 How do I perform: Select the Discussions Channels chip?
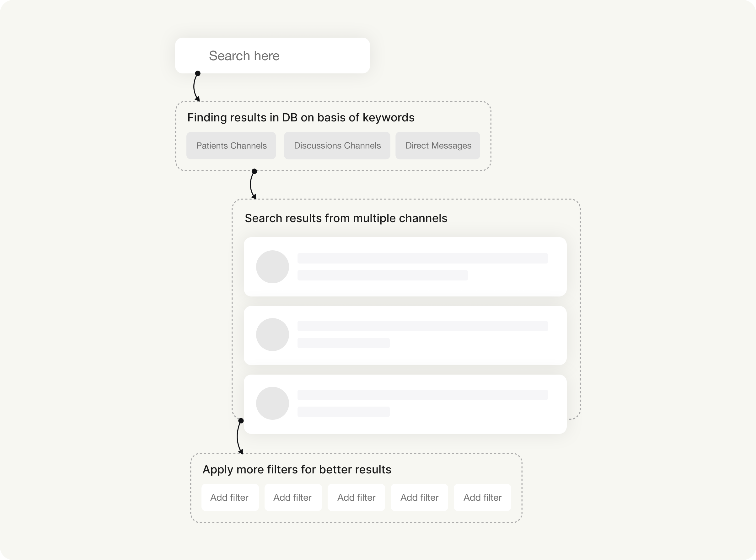337,146
